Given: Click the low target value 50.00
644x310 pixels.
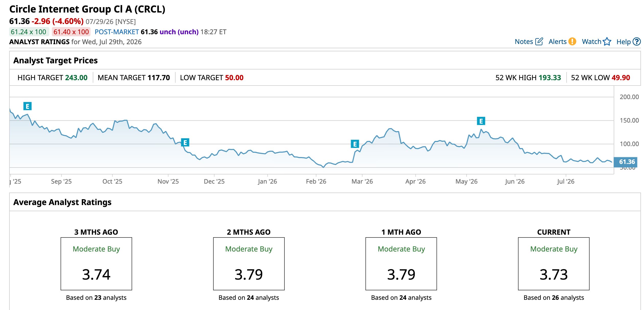Looking at the screenshot, I should pos(234,78).
